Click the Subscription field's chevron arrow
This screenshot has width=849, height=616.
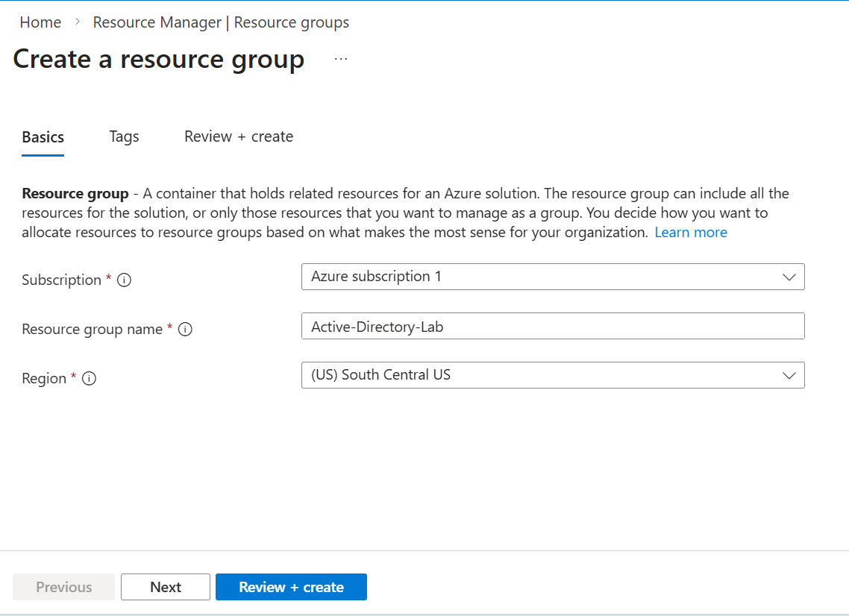click(789, 277)
